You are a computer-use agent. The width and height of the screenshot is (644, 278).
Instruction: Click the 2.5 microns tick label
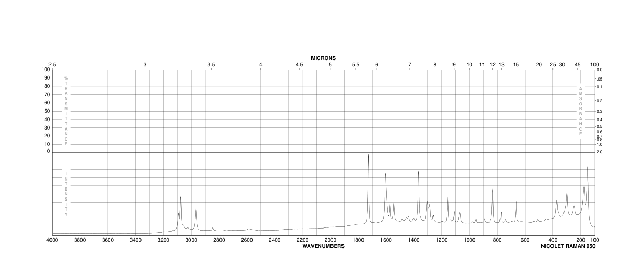tap(52, 65)
